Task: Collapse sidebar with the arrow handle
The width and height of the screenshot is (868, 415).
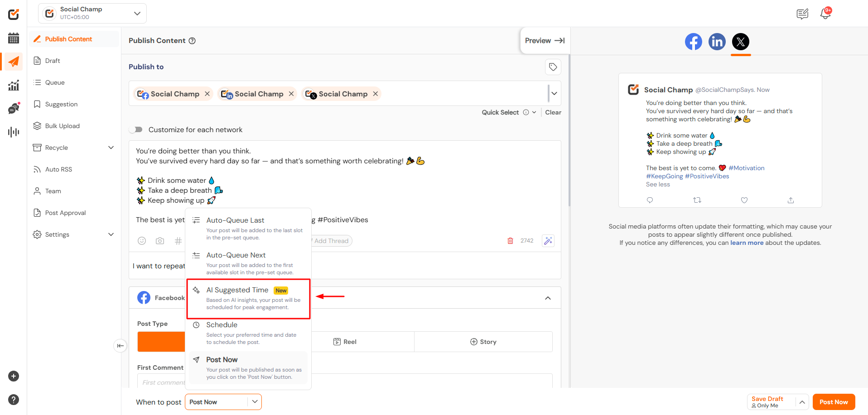Action: point(120,346)
